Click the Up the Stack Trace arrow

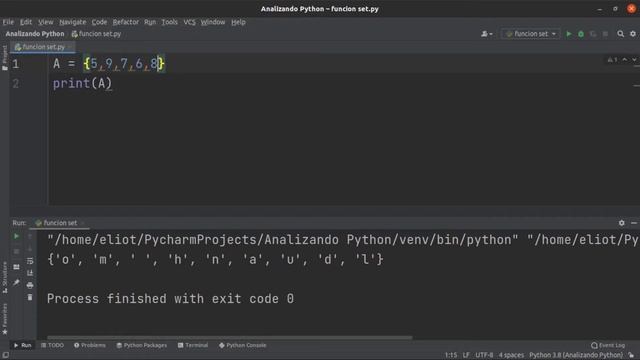[30, 236]
